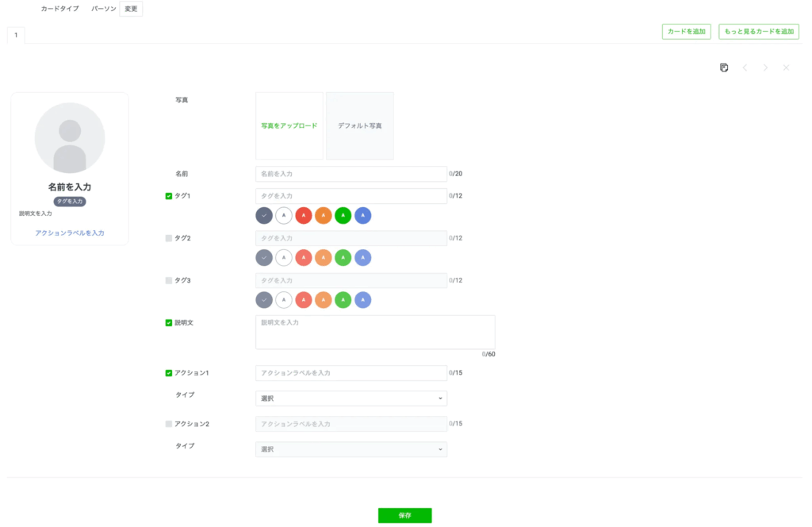Delete the card using the X icon
The width and height of the screenshot is (812, 527).
click(x=786, y=68)
